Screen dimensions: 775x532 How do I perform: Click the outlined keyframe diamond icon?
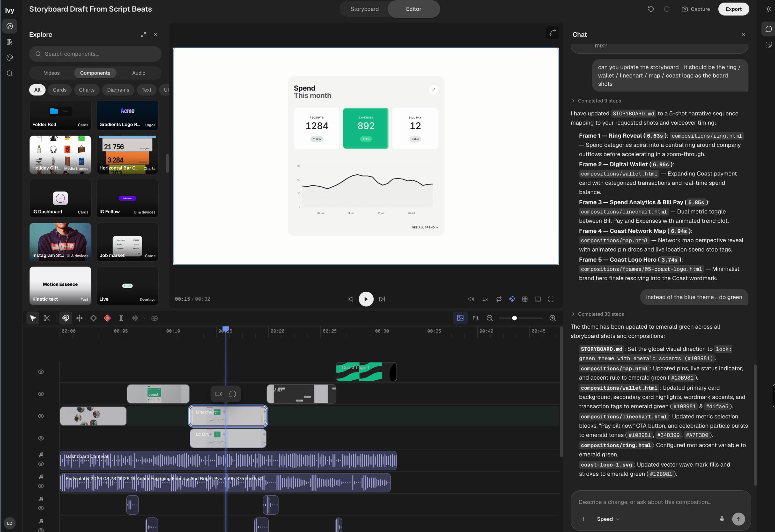93,318
